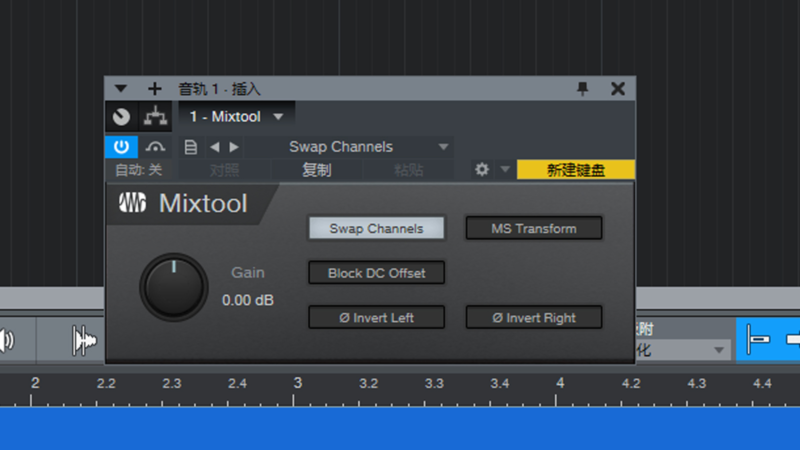Image resolution: width=800 pixels, height=450 pixels.
Task: Expand the plugin window menu triangle
Action: (122, 89)
